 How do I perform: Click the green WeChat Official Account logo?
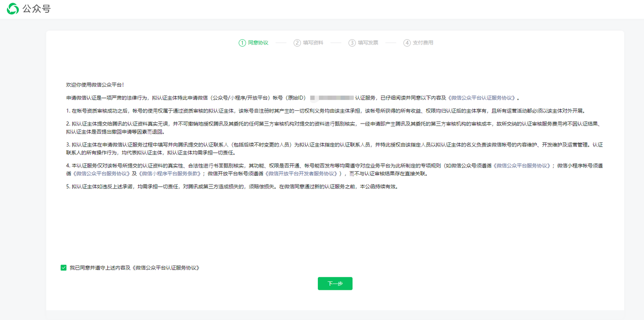13,9
